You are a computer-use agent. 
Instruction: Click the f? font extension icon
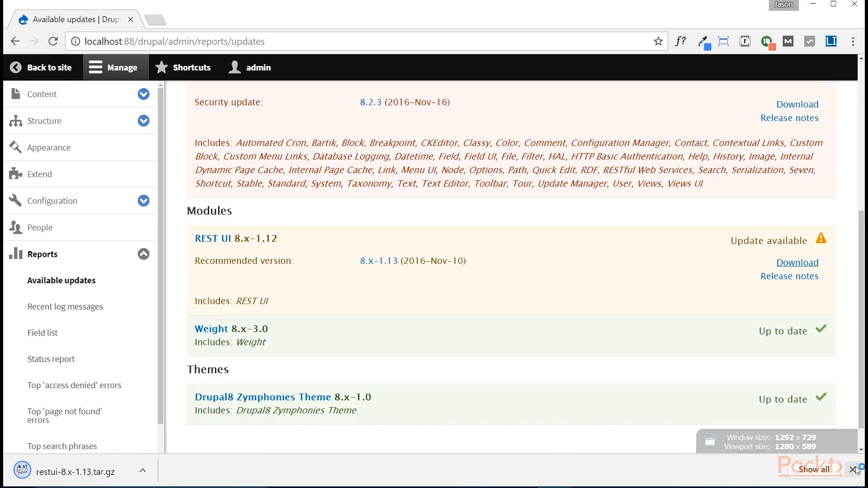click(680, 42)
